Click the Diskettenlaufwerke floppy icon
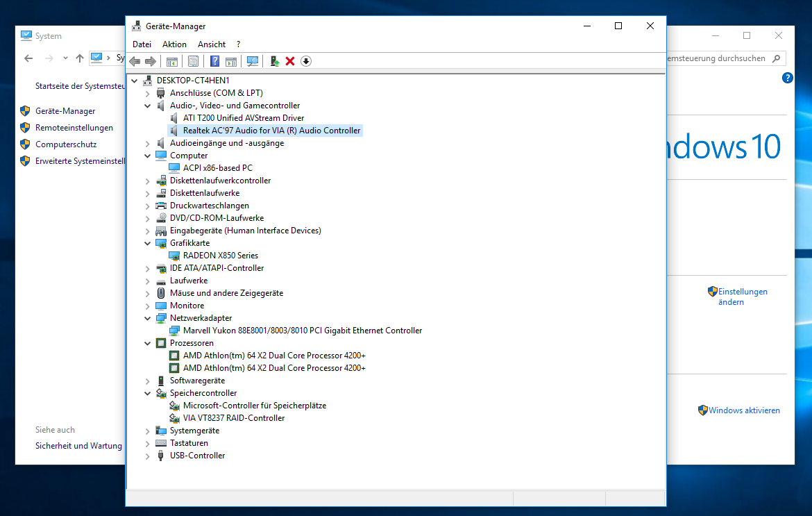This screenshot has width=812, height=516. pyautogui.click(x=161, y=193)
